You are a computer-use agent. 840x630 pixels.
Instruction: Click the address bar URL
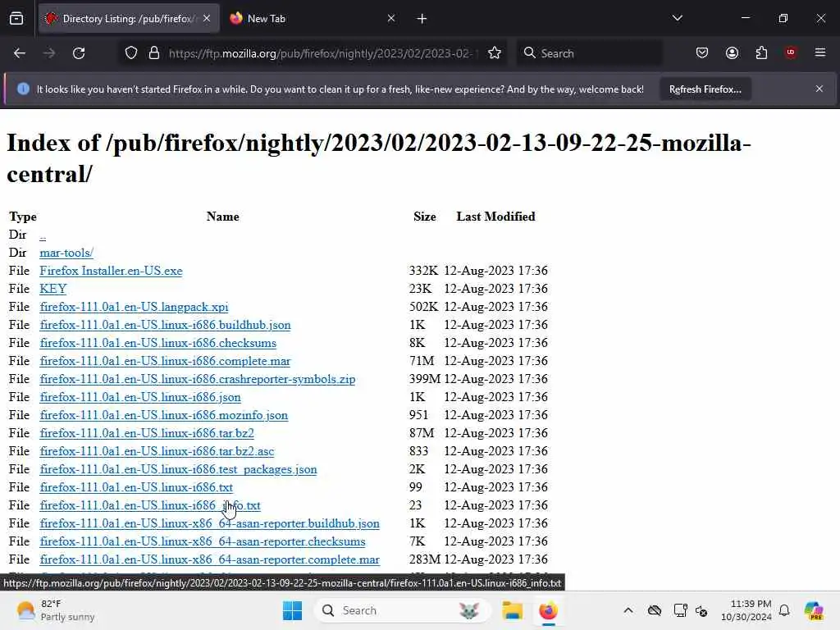[x=321, y=53]
